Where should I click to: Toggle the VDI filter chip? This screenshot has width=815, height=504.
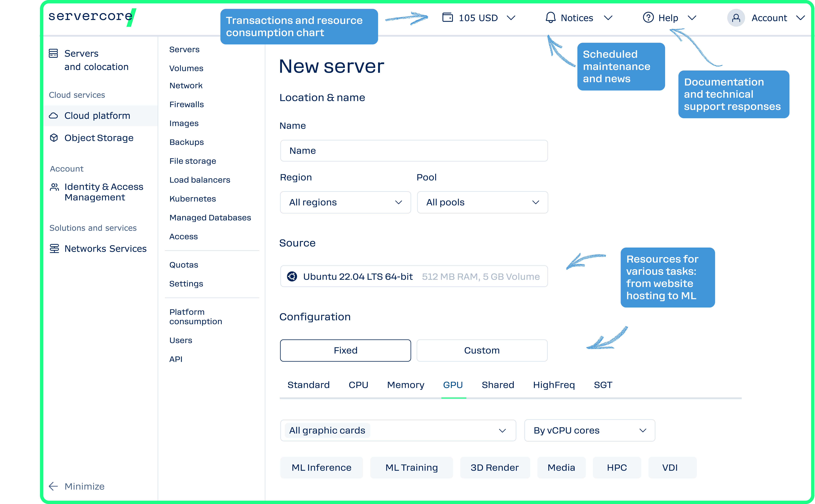point(672,467)
